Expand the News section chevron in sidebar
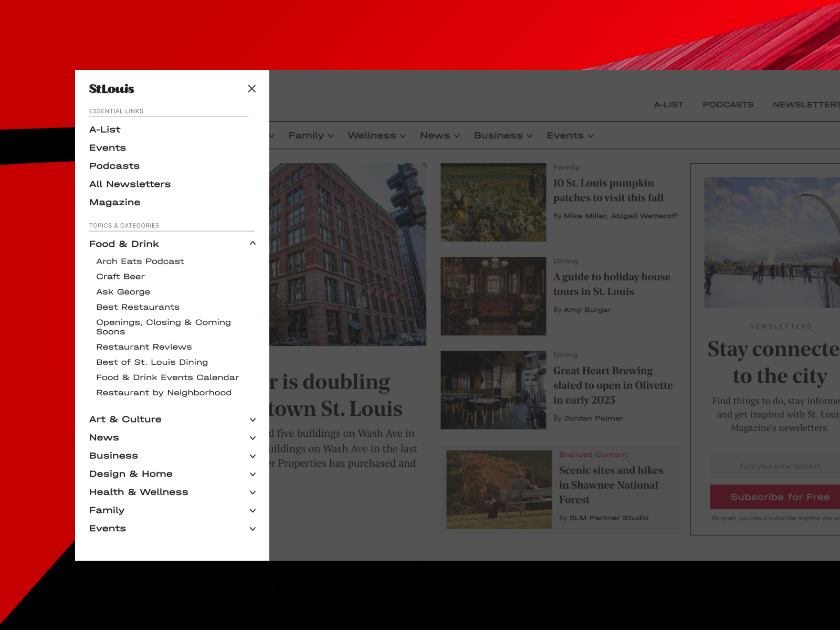This screenshot has width=840, height=630. [x=253, y=438]
